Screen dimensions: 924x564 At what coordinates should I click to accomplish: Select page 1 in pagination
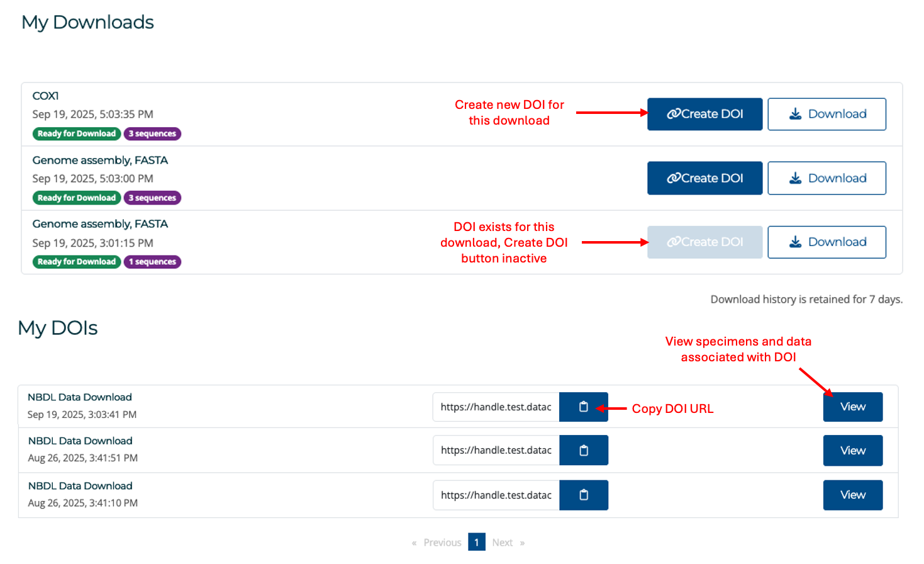click(476, 542)
